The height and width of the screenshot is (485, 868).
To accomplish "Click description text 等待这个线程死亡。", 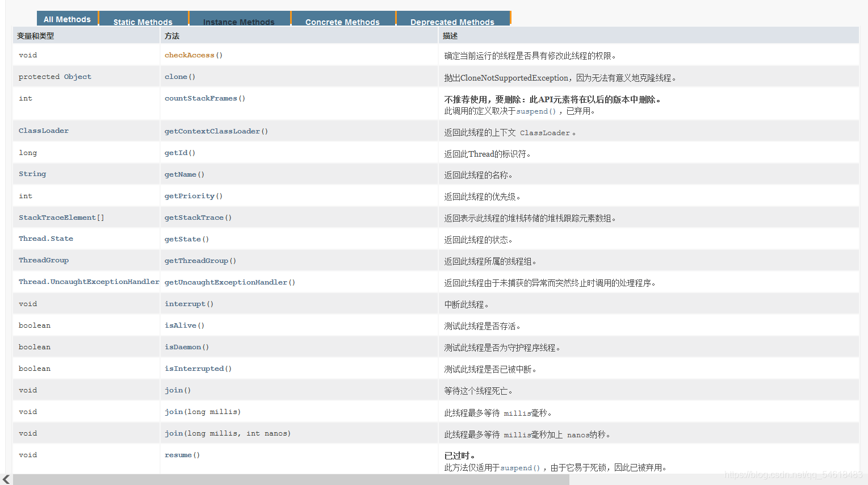I will coord(479,391).
